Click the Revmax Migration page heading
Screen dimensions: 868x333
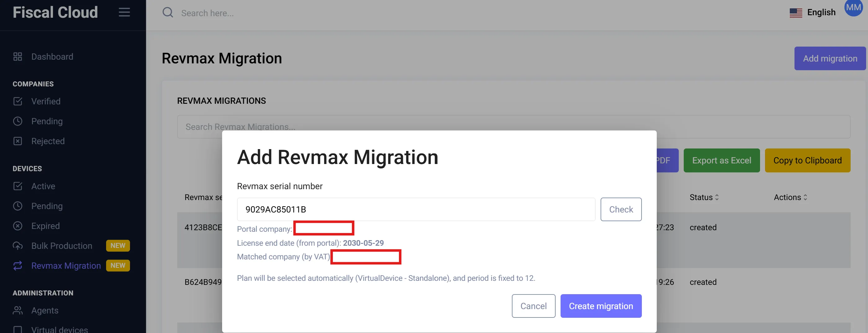click(x=222, y=58)
